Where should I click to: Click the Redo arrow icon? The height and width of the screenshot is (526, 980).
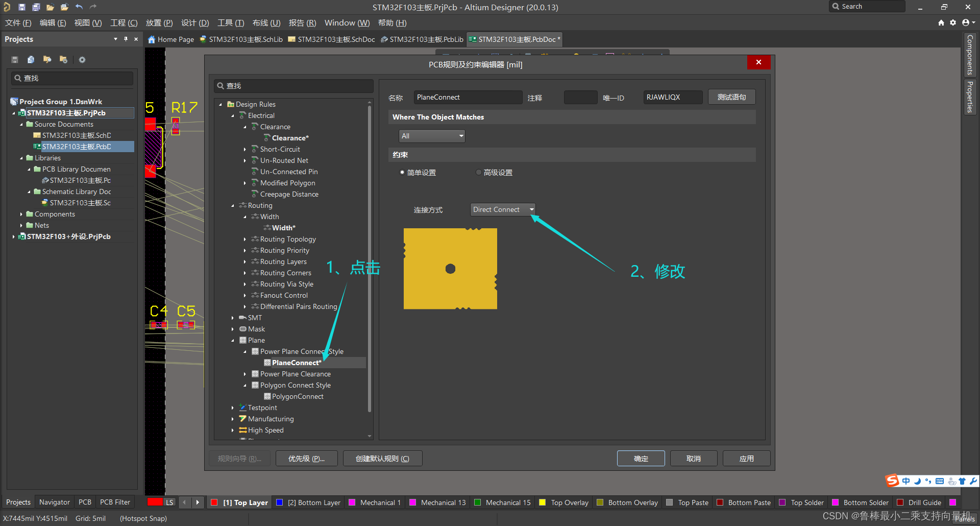pos(93,7)
